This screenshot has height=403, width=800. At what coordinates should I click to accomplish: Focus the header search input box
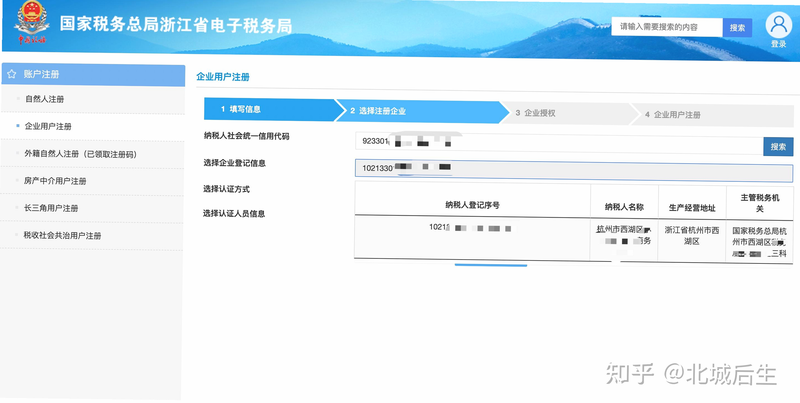(x=667, y=27)
